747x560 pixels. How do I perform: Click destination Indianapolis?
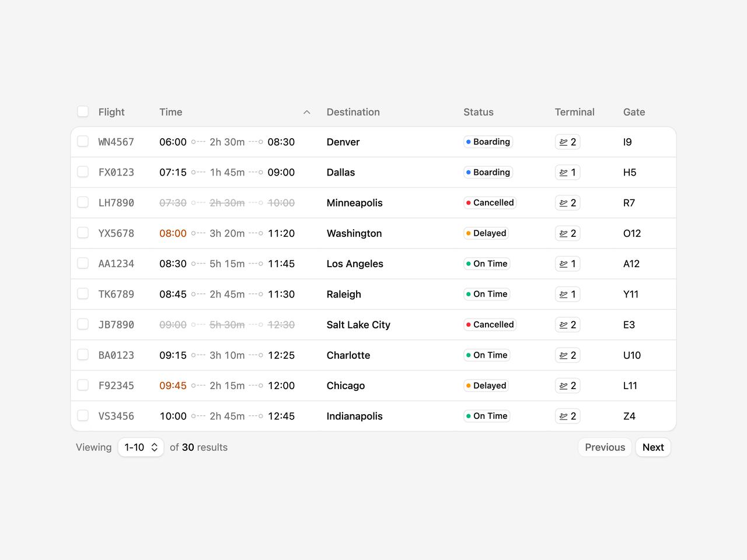[x=354, y=416]
